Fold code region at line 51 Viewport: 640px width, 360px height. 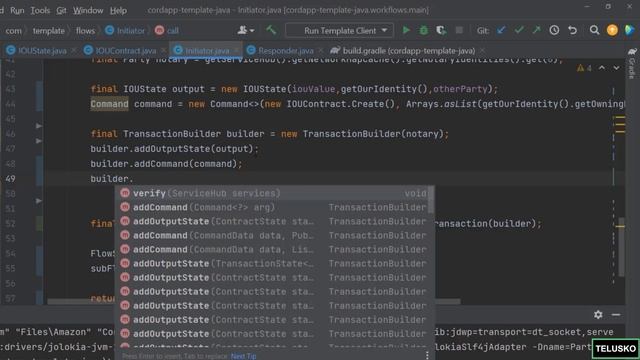pos(38,201)
